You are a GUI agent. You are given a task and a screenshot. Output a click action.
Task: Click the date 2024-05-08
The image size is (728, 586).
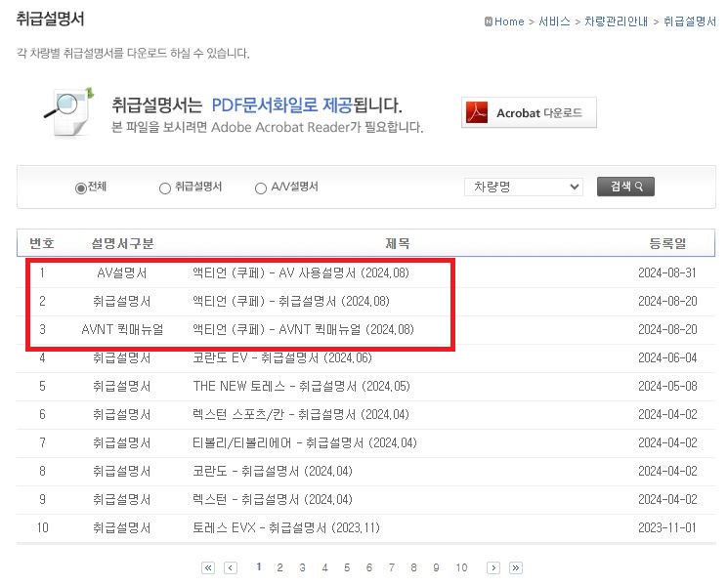click(667, 386)
